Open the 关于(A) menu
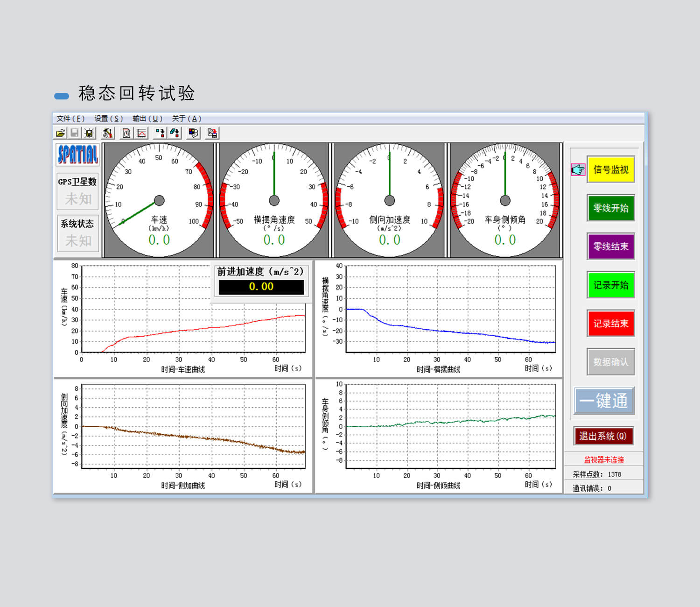700x607 pixels. click(x=186, y=119)
